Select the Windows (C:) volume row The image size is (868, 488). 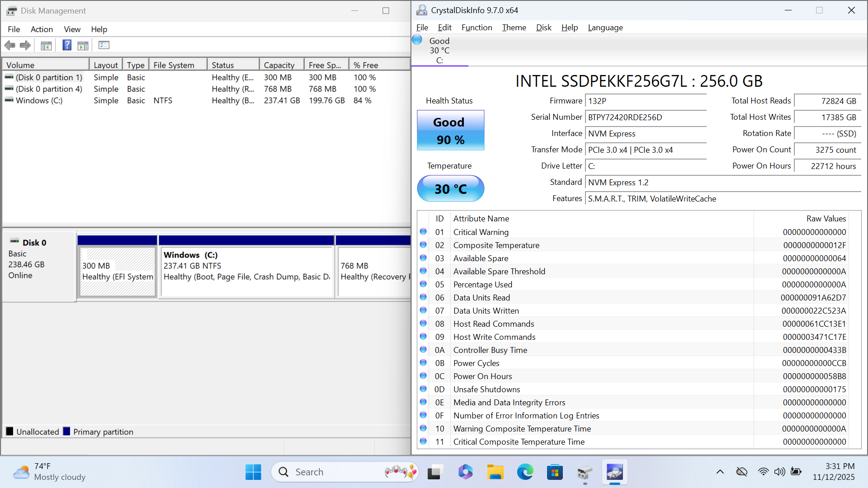[39, 101]
